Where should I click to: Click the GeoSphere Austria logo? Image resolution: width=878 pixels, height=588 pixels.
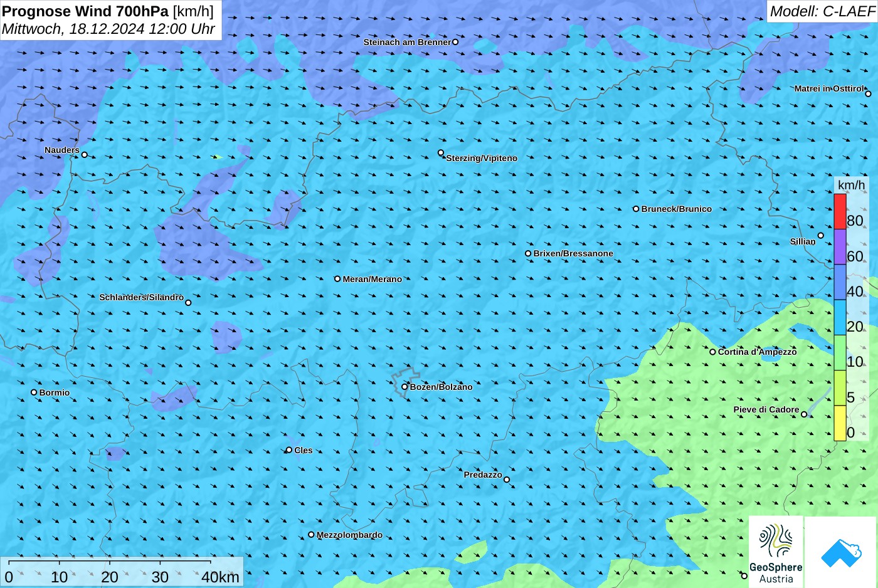tap(776, 552)
